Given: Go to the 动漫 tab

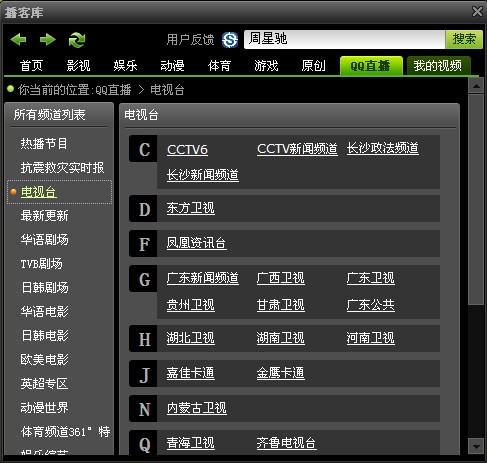Looking at the screenshot, I should coord(172,66).
